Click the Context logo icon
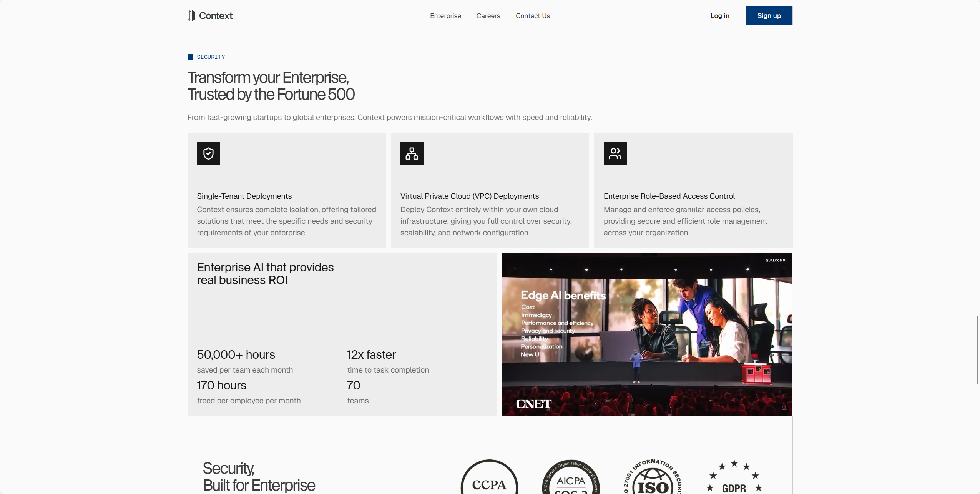The image size is (980, 494). pyautogui.click(x=191, y=15)
